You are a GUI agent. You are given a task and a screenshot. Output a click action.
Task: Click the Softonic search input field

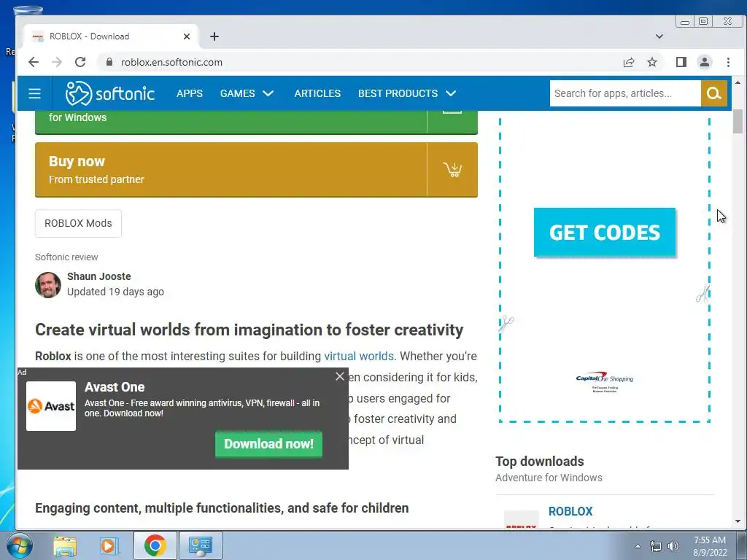click(x=625, y=93)
